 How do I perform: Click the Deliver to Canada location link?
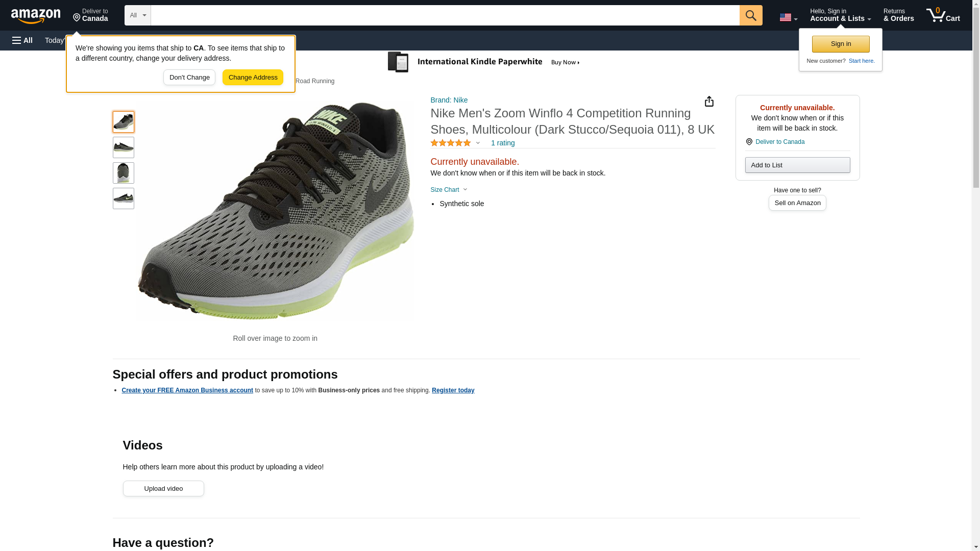pyautogui.click(x=90, y=15)
